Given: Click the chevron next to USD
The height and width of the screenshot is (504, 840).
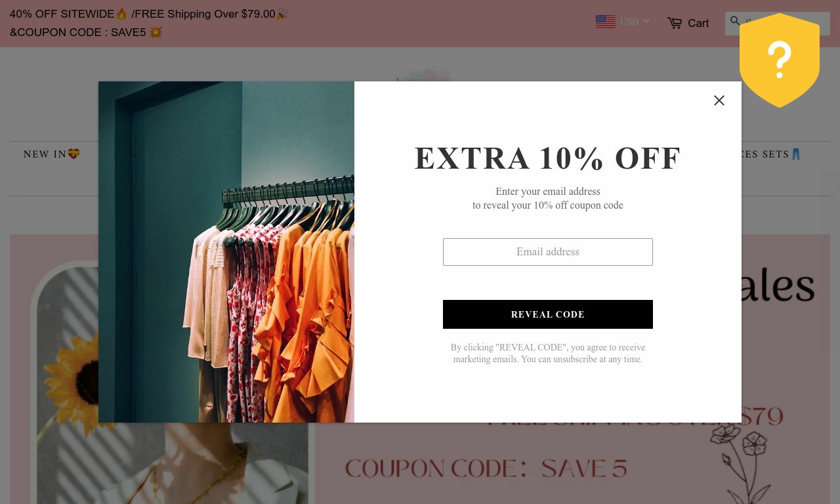Looking at the screenshot, I should pyautogui.click(x=646, y=21).
